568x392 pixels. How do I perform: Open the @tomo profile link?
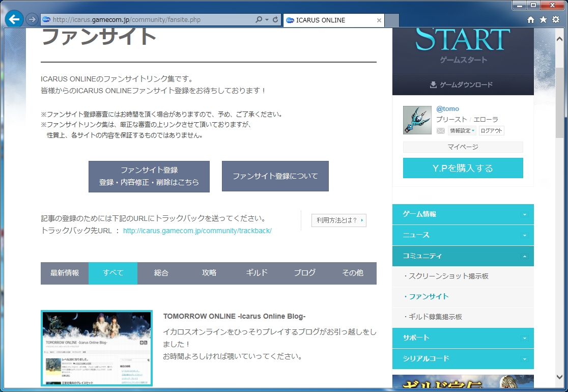point(447,108)
